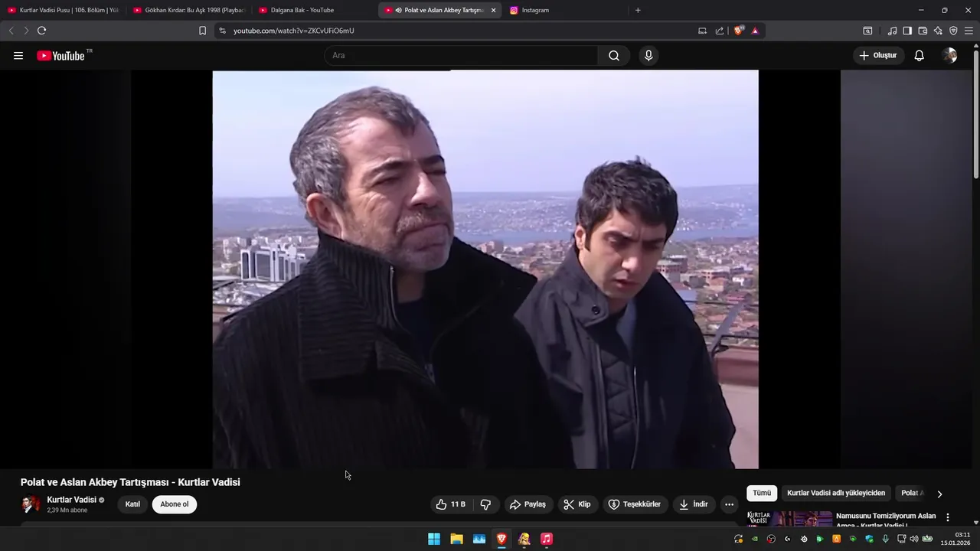980x551 pixels.
Task: Open three-dot menu for Namusunu Temizliyorum video
Action: (x=948, y=517)
